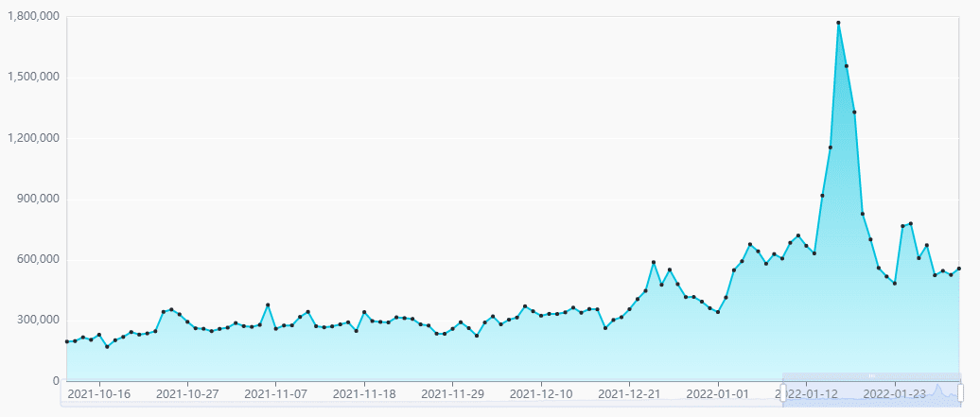Click the 300,000 y-axis label
The height and width of the screenshot is (417, 980).
tap(39, 321)
